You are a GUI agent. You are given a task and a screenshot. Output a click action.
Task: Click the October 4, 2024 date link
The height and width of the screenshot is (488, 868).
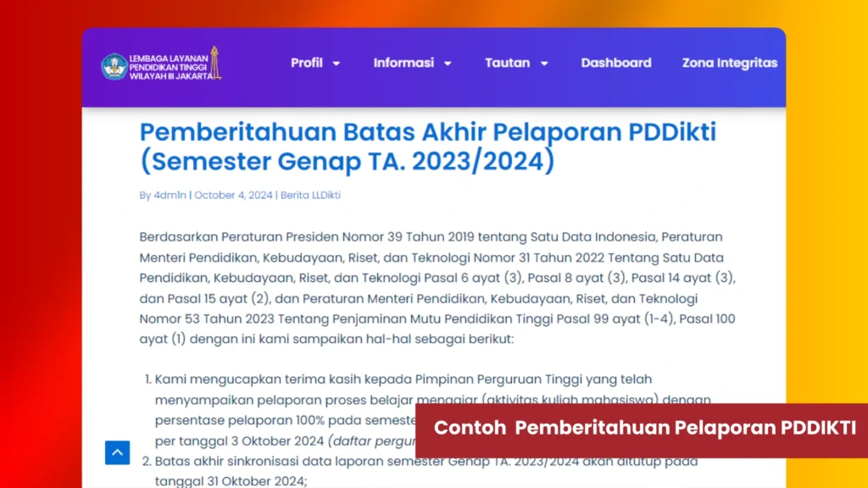[x=233, y=196]
